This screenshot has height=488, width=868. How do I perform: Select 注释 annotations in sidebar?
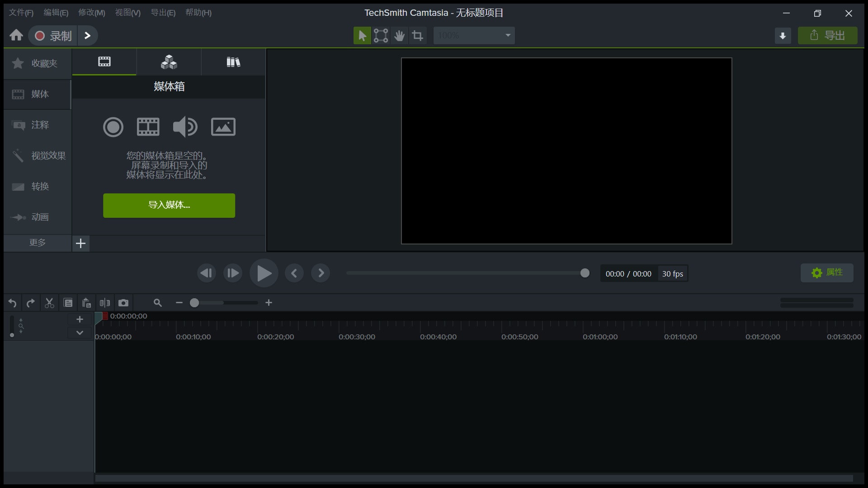(x=38, y=125)
